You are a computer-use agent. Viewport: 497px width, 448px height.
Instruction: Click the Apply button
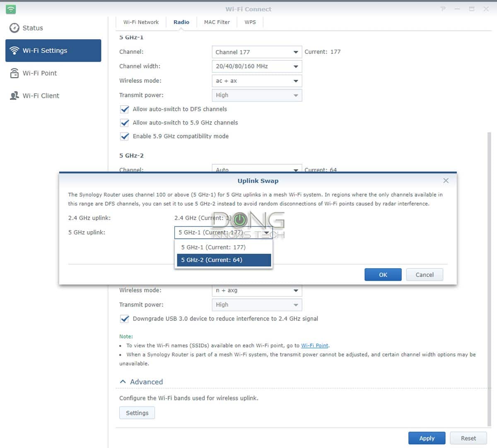click(427, 438)
